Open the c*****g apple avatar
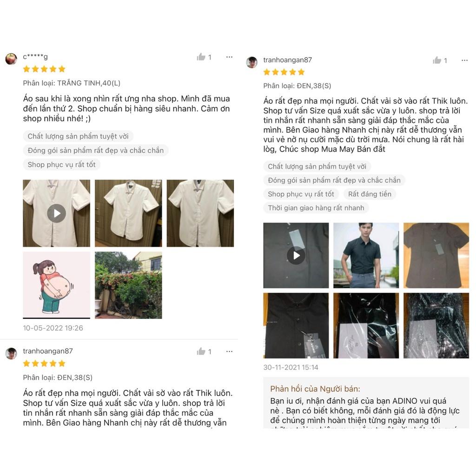Image resolution: width=476 pixels, height=476 pixels. 11,59
